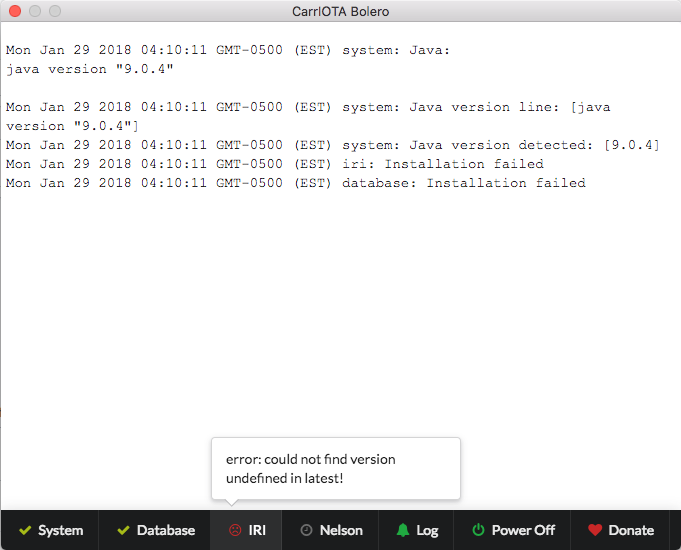Open the System tab label
The height and width of the screenshot is (550, 681).
(x=60, y=530)
